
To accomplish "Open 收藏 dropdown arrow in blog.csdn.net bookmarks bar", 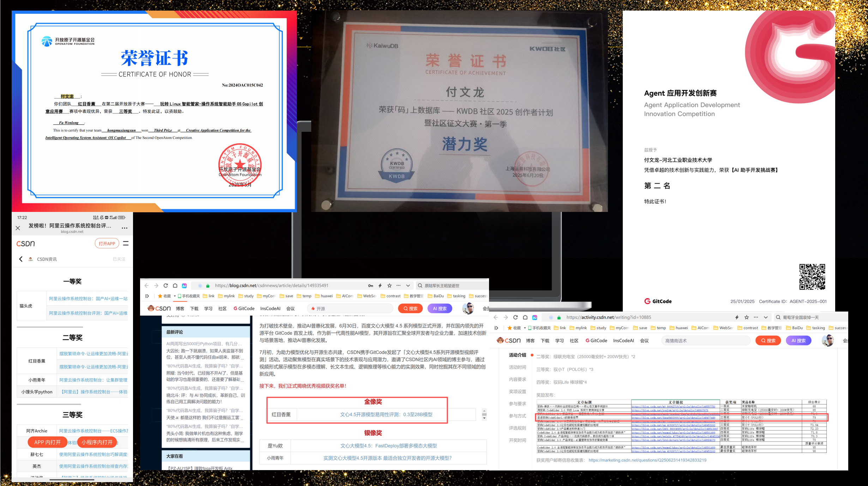I will click(175, 296).
